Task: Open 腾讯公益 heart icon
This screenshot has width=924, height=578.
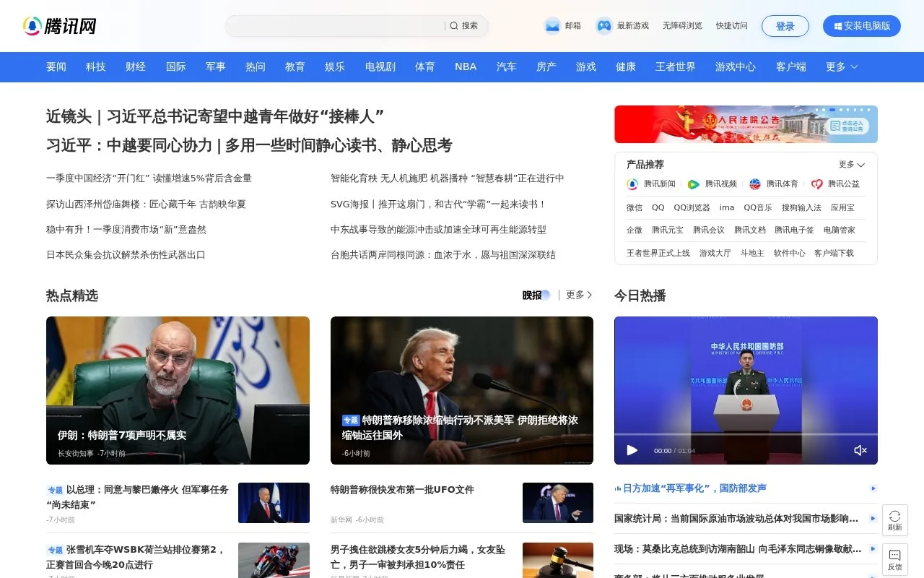Action: 815,184
